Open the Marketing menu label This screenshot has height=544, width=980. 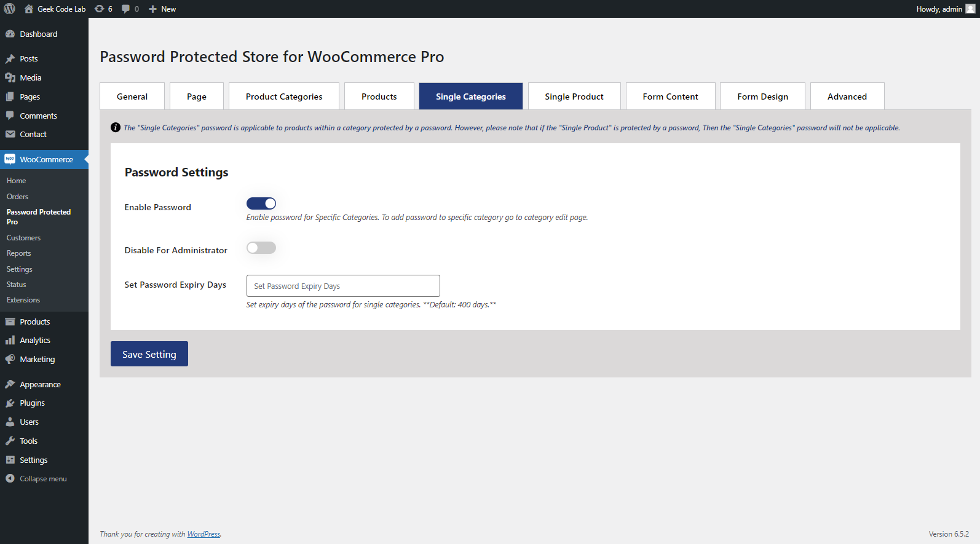point(38,359)
